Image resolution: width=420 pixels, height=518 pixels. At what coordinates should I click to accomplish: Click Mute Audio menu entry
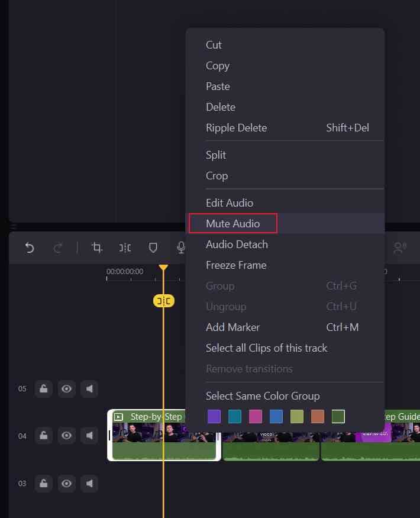coord(285,224)
